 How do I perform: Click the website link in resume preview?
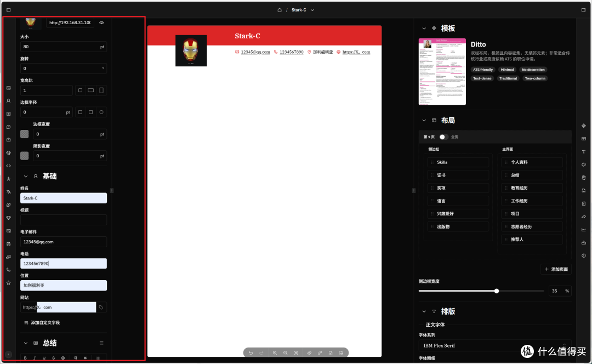[x=356, y=52]
